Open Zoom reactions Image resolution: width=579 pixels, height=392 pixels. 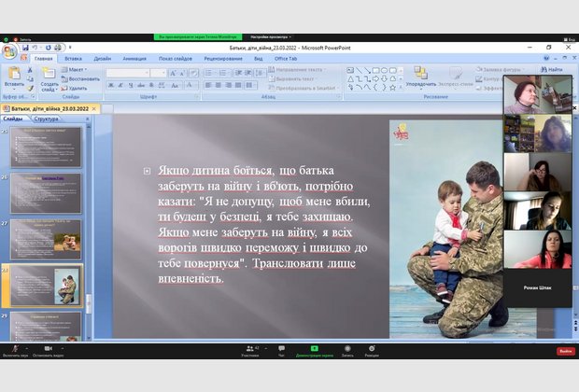pos(372,349)
